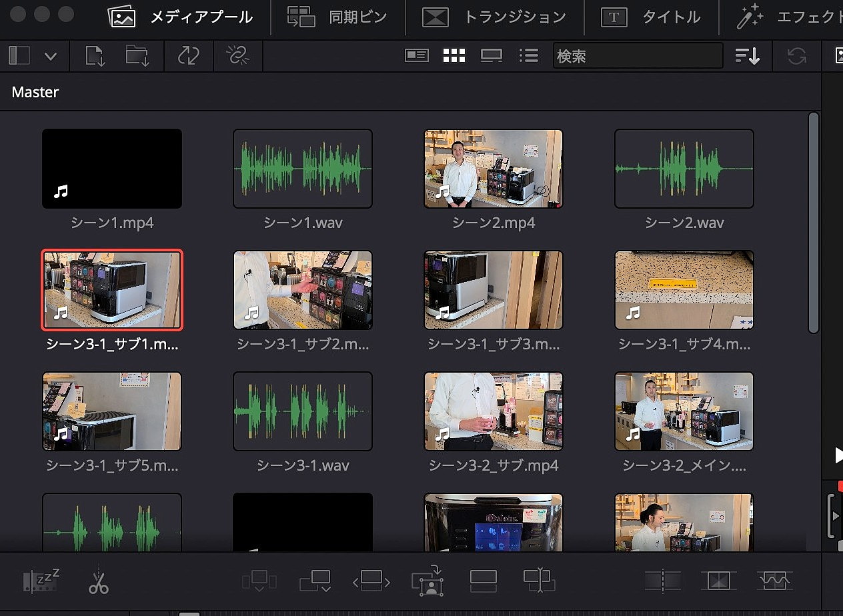Viewport: 843px width, 616px height.
Task: Toggle thumbnail view in the media pool
Action: 454,55
